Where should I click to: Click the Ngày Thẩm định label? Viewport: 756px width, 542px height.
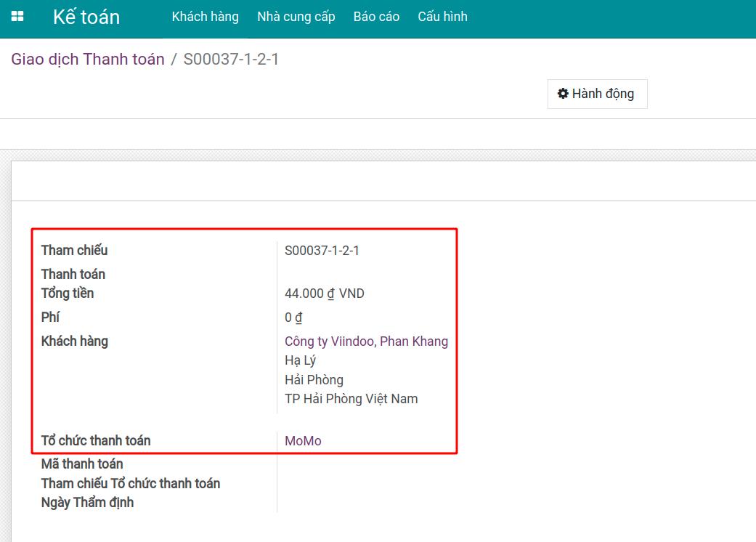point(87,502)
